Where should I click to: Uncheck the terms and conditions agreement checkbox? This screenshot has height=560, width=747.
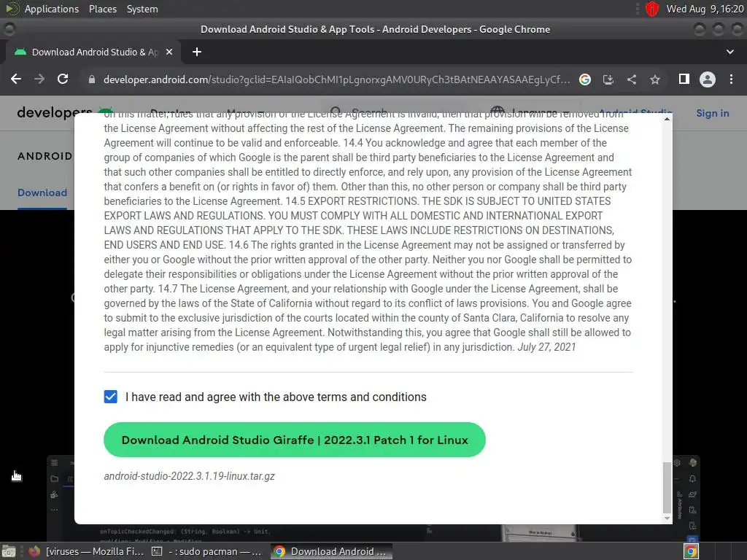pyautogui.click(x=111, y=397)
